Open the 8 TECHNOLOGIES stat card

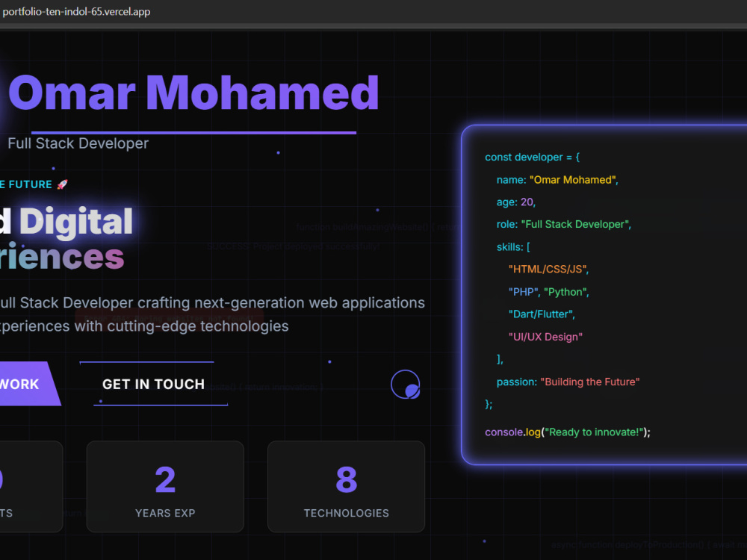click(x=347, y=486)
